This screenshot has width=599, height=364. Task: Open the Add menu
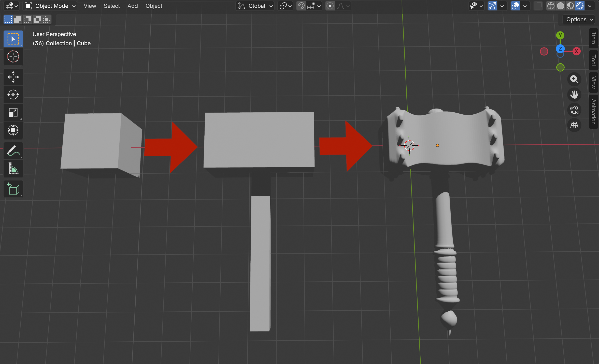coord(133,6)
